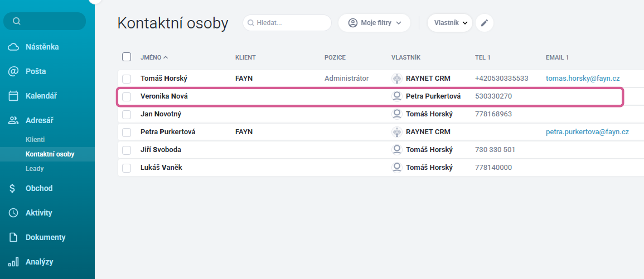This screenshot has height=279, width=644.
Task: Click the Dokumenty file icon
Action: click(x=14, y=237)
